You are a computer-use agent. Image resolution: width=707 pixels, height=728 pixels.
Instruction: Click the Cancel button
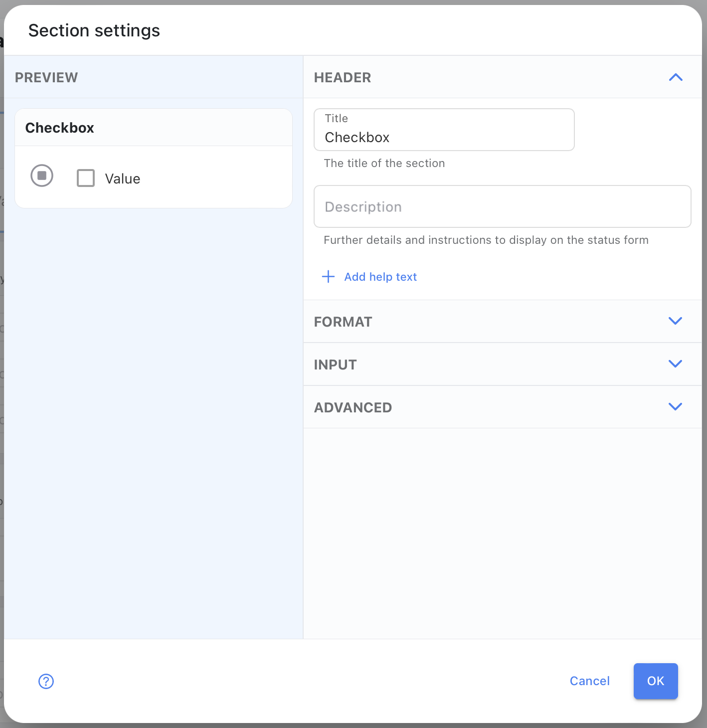pyautogui.click(x=590, y=681)
